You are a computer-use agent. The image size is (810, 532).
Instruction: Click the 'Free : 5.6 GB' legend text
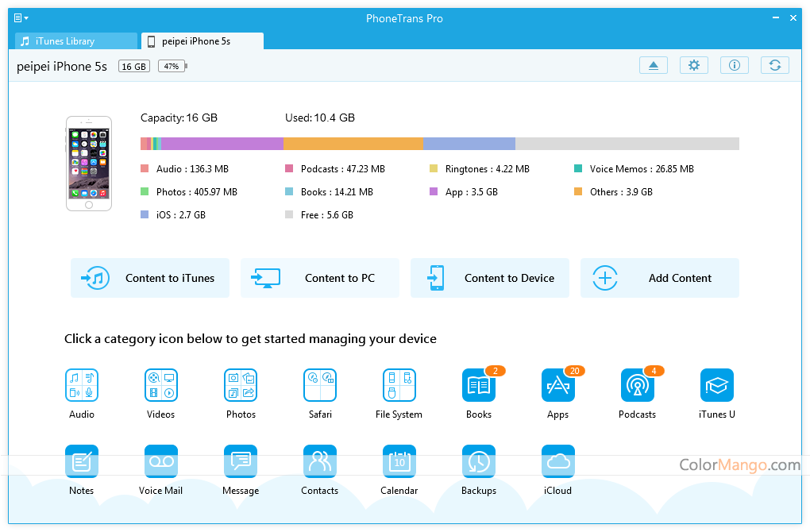point(327,215)
